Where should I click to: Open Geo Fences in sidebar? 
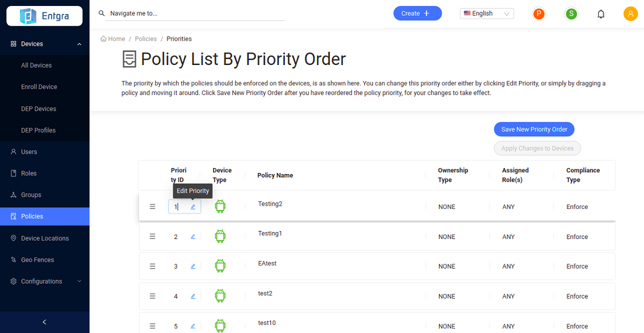[38, 260]
